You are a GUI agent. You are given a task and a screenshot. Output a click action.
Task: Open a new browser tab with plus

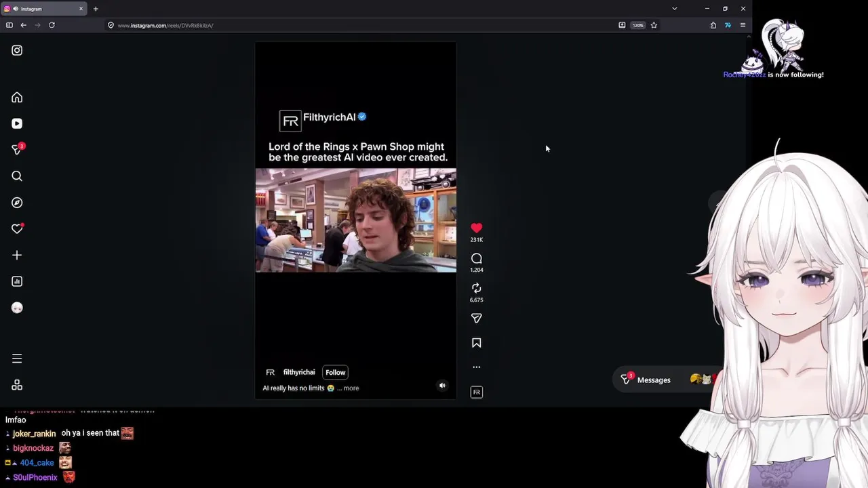pos(96,9)
